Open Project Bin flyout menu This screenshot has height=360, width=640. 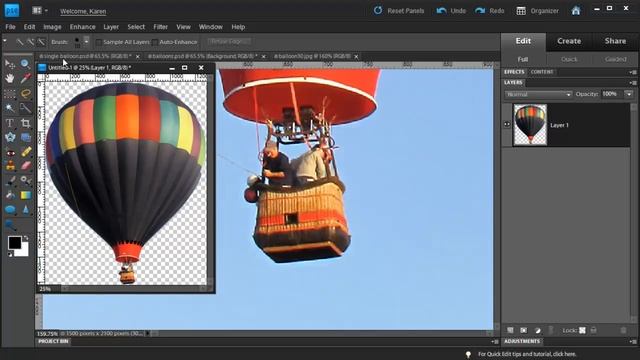(495, 342)
